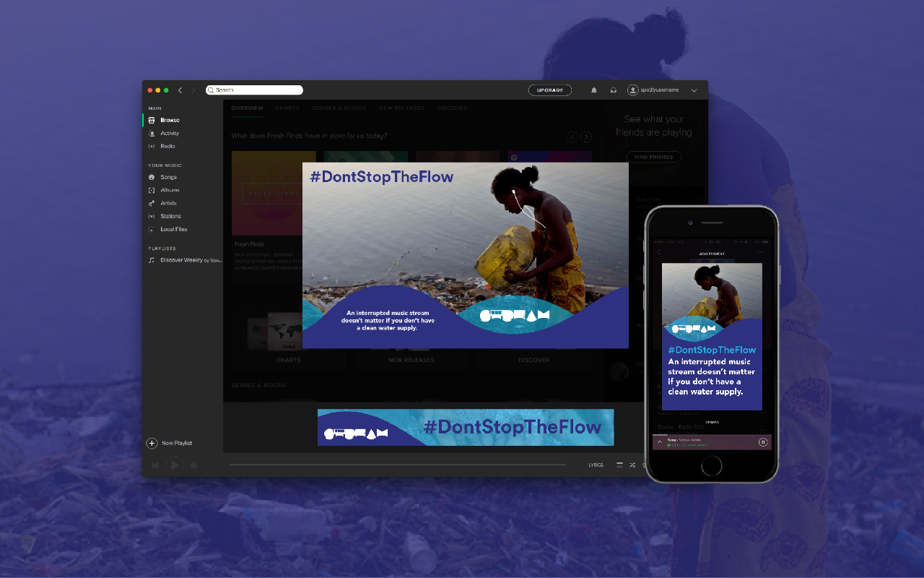Switch to the GENRES & MOODS tab

[x=339, y=108]
